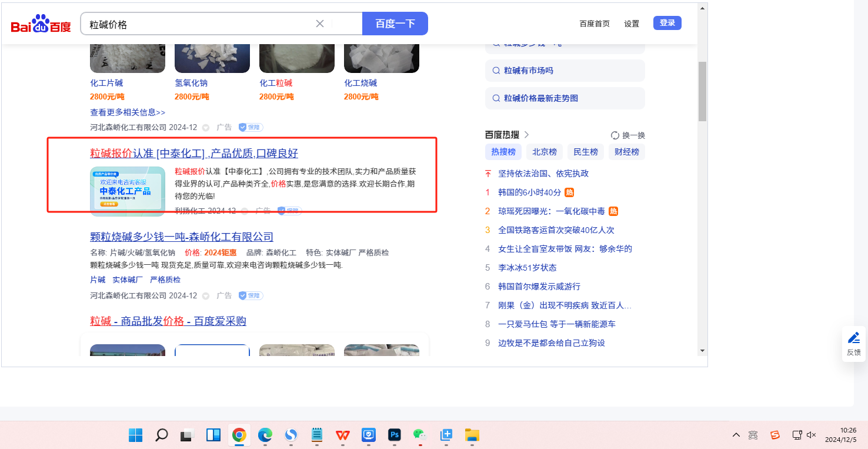Open 颗粒烧碱多少钱一吨-森峤化工有限公司 result
The width and height of the screenshot is (868, 449).
(182, 237)
